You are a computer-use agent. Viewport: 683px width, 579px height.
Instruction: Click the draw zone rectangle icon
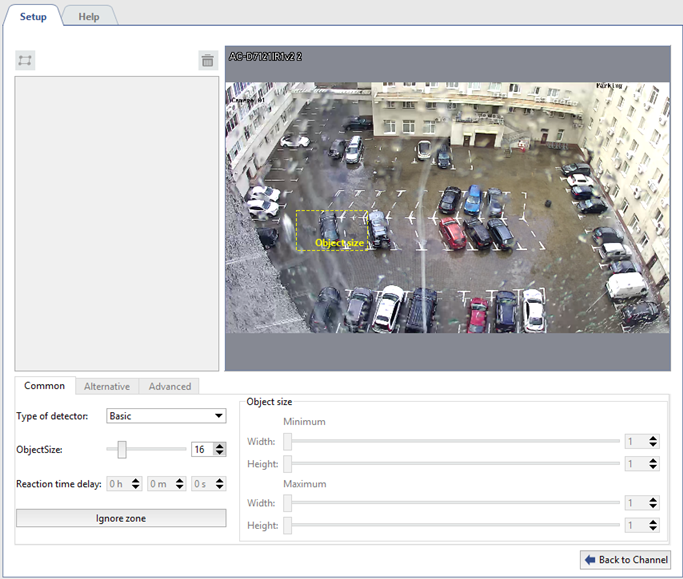pos(25,61)
